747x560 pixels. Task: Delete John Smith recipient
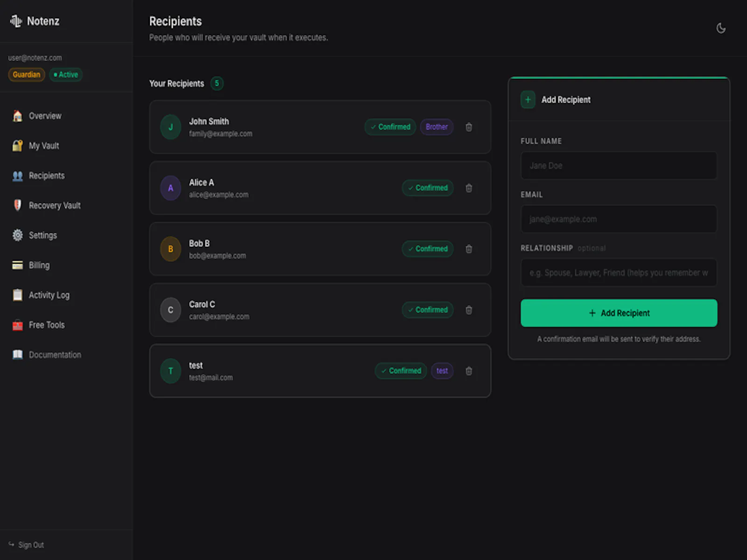coord(469,127)
